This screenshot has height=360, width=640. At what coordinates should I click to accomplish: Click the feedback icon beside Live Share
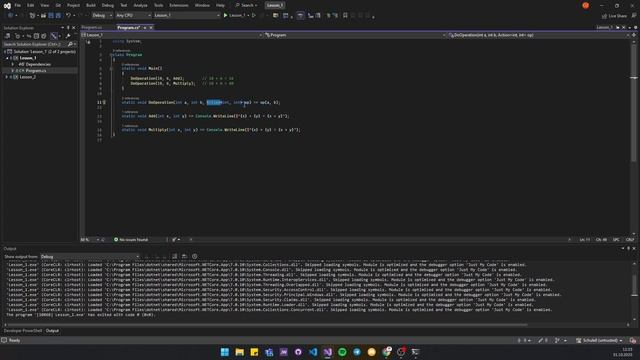(x=634, y=16)
